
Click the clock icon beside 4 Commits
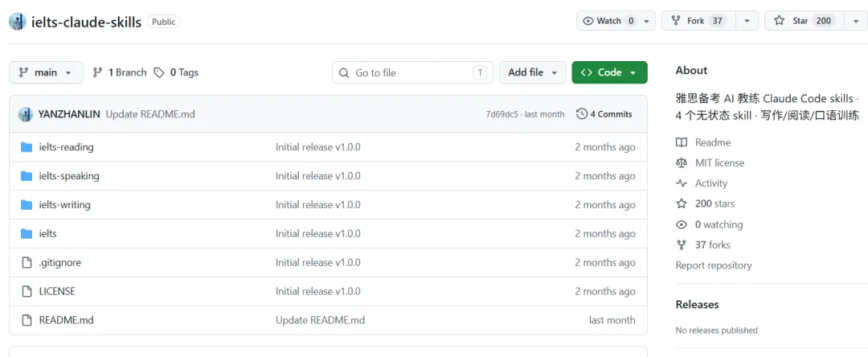tap(582, 114)
